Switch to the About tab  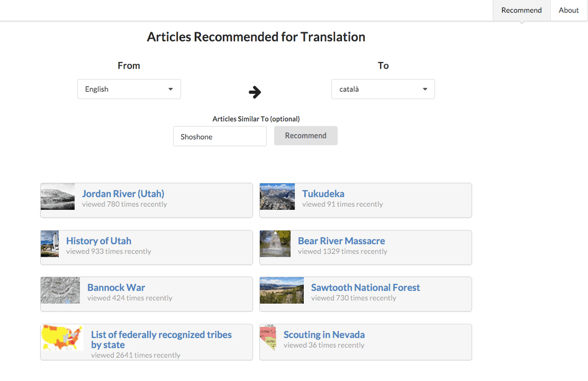[568, 10]
